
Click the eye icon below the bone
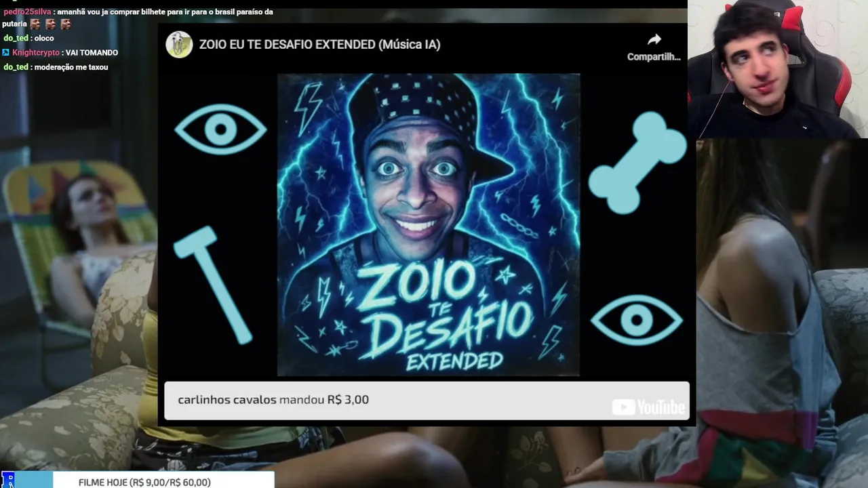pyautogui.click(x=636, y=320)
